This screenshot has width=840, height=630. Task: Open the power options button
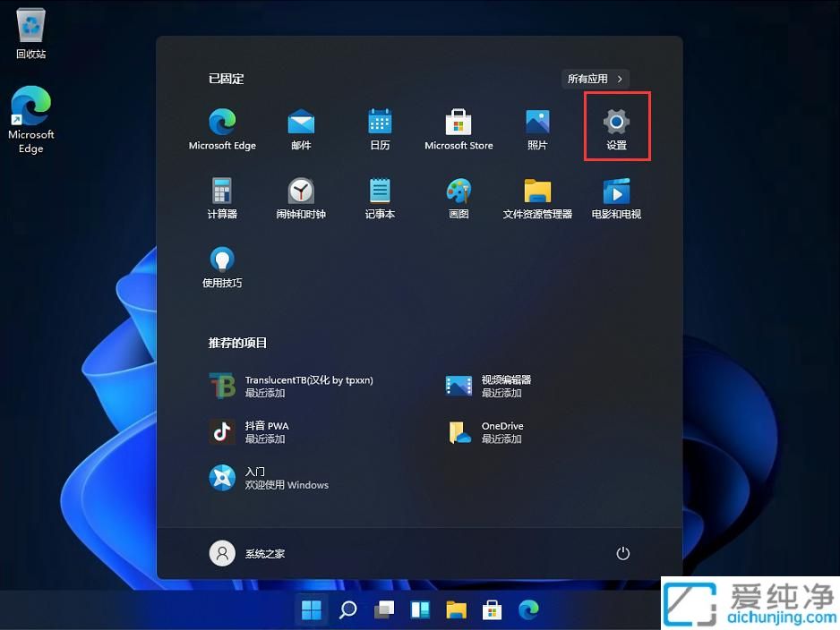coord(623,553)
